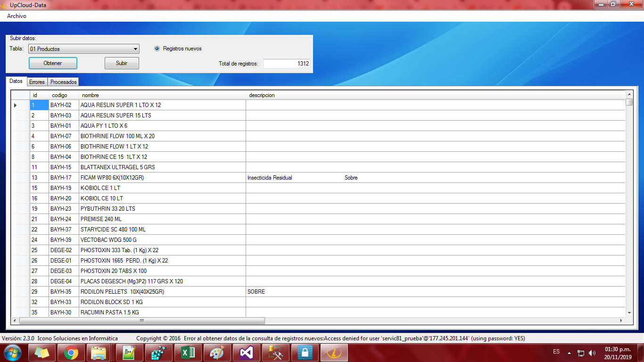
Task: Switch to the Errores tab
Action: [x=37, y=82]
